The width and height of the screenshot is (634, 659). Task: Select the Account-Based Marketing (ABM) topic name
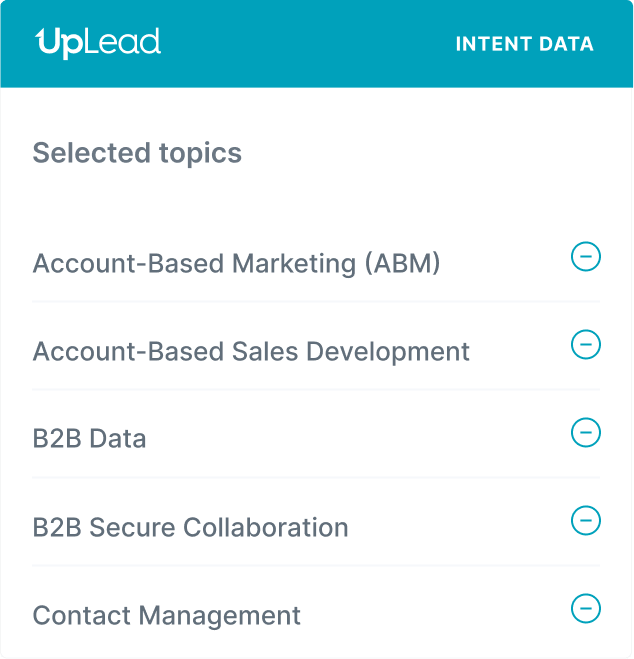click(x=236, y=264)
